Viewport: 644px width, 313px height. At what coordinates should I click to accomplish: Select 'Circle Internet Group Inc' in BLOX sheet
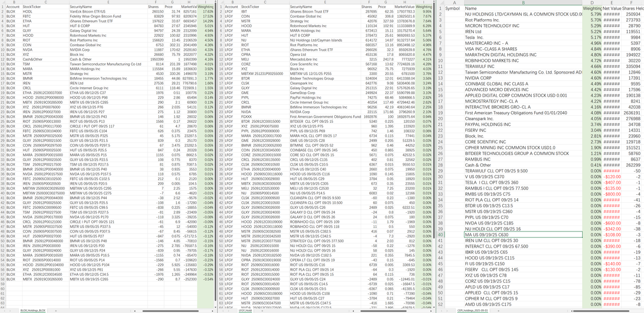[x=109, y=88]
